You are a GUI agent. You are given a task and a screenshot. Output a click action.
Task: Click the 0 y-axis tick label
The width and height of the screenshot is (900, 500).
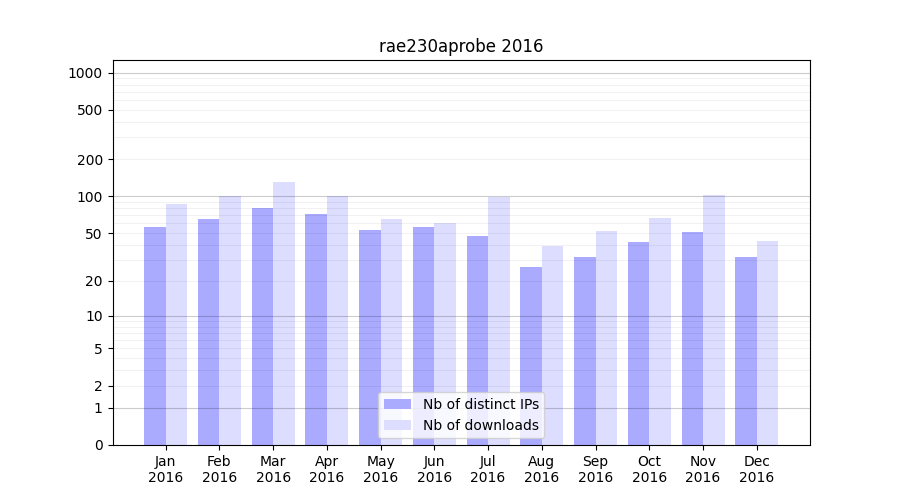pyautogui.click(x=98, y=445)
